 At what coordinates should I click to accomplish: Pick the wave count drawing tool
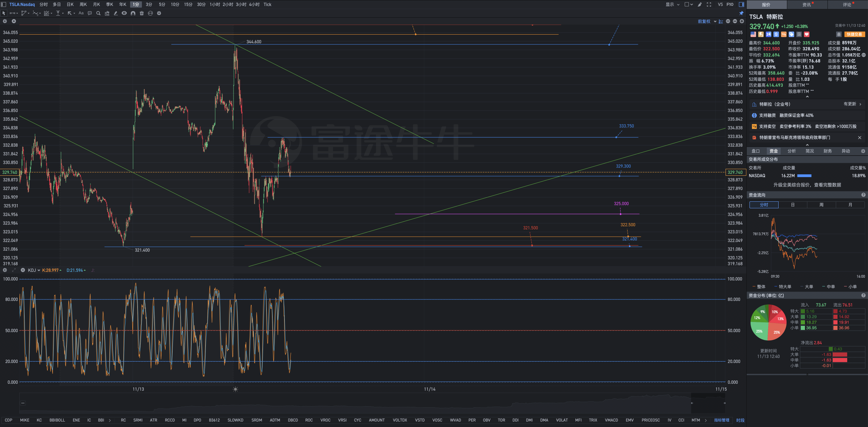tap(36, 13)
